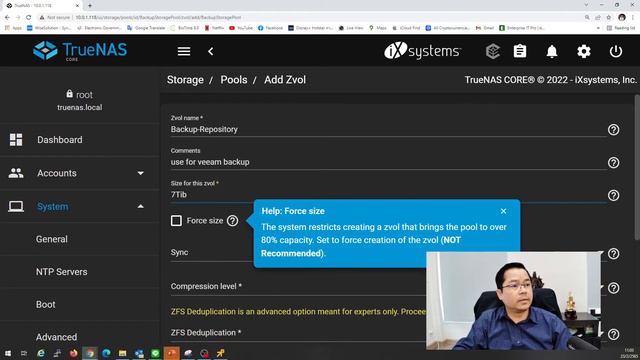Click help icon next to Force size
This screenshot has width=640, height=360.
232,221
